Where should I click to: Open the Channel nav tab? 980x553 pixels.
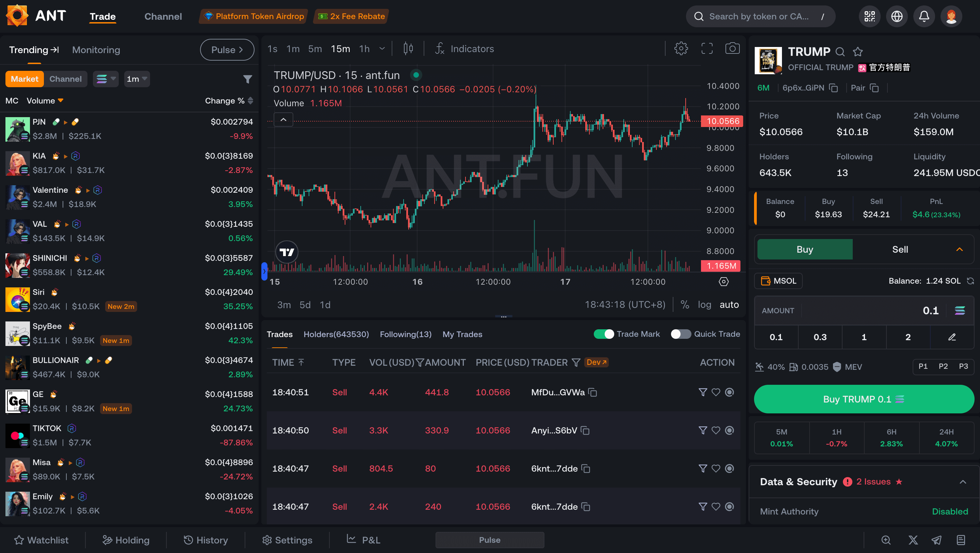coord(163,16)
